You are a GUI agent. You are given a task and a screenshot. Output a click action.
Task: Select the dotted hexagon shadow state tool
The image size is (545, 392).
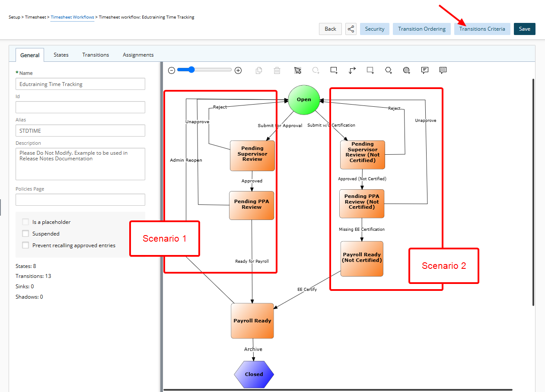pos(407,70)
